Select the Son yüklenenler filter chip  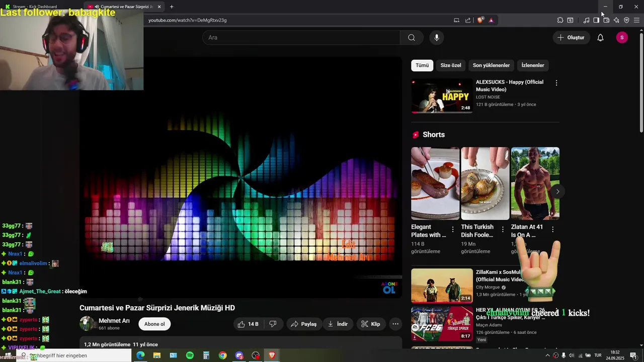(x=491, y=65)
